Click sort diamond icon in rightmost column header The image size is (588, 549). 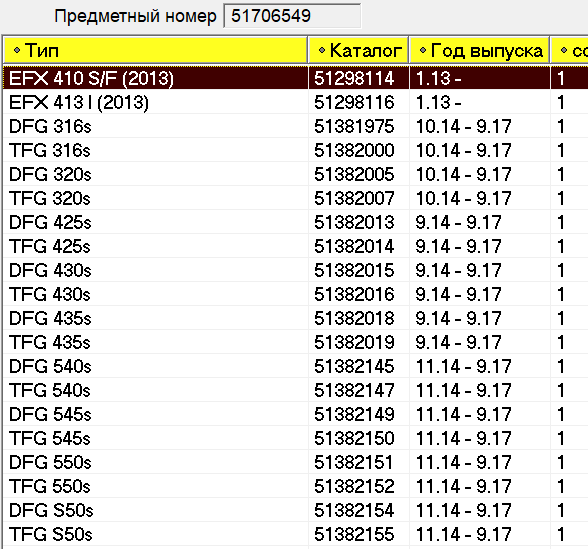[x=564, y=50]
